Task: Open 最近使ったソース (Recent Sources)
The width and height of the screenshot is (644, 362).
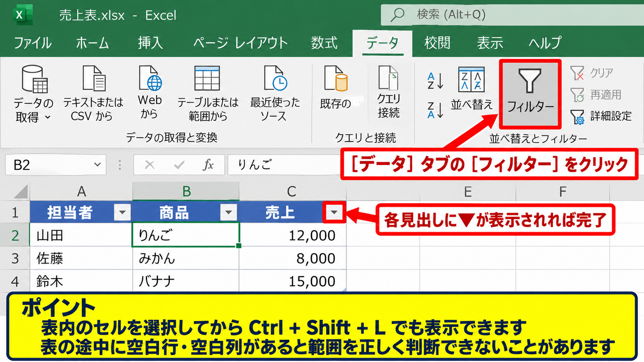Action: [x=275, y=94]
